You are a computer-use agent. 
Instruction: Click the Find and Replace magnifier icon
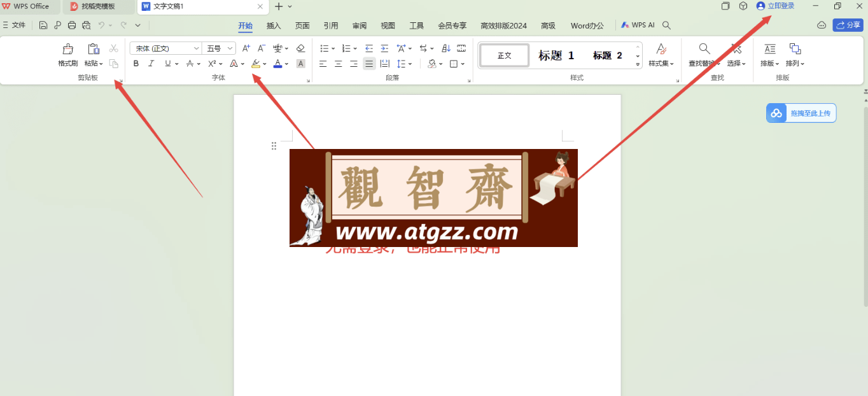point(704,48)
